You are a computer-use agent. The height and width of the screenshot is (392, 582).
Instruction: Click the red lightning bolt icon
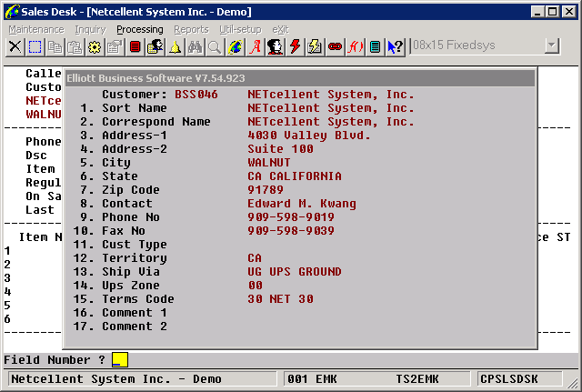[x=295, y=47]
